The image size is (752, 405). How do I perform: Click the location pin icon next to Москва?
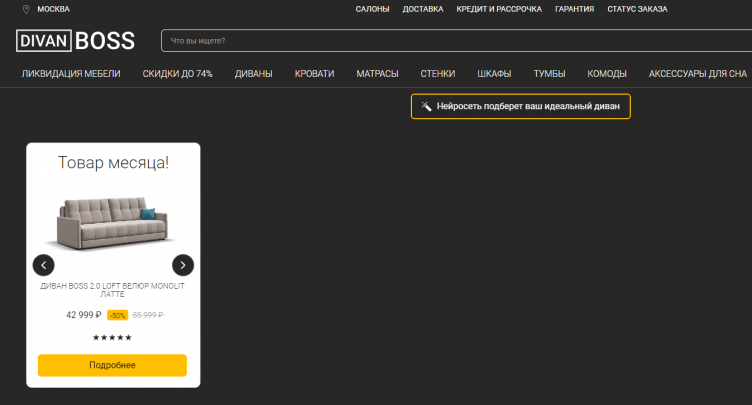pos(25,9)
